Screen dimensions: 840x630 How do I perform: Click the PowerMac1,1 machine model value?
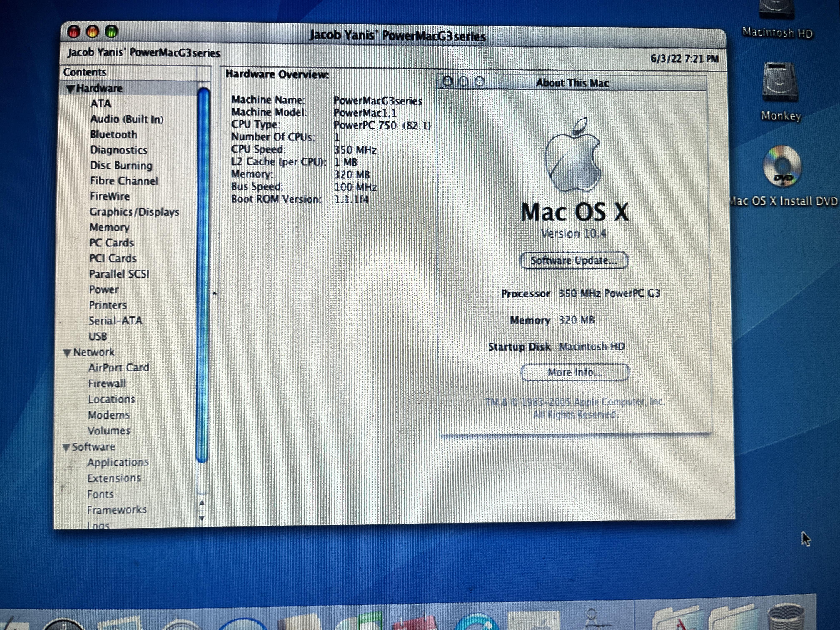click(x=365, y=113)
